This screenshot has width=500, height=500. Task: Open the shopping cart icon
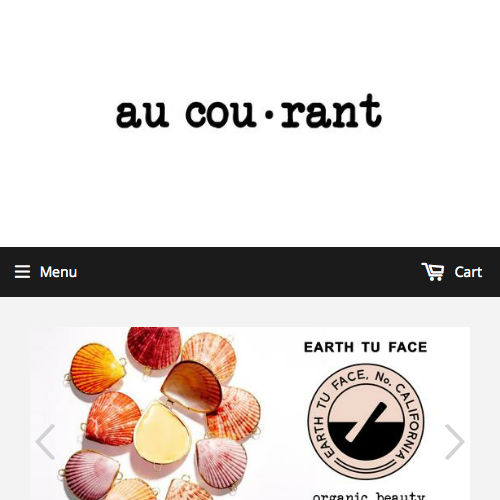433,272
